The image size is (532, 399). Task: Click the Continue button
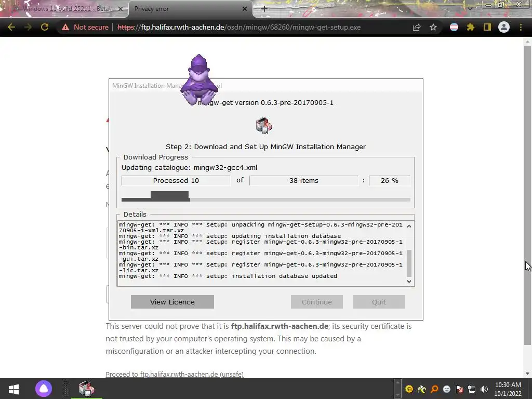point(317,302)
